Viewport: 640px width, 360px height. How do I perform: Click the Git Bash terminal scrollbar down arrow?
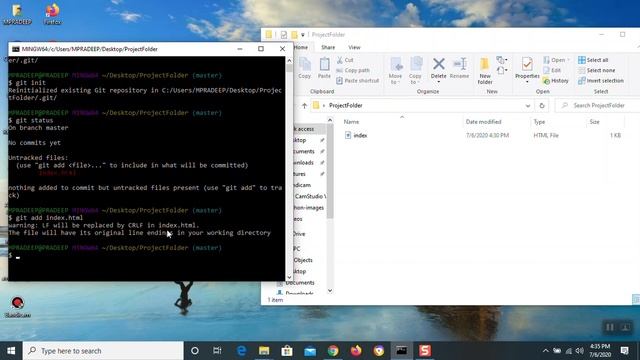pos(289,277)
